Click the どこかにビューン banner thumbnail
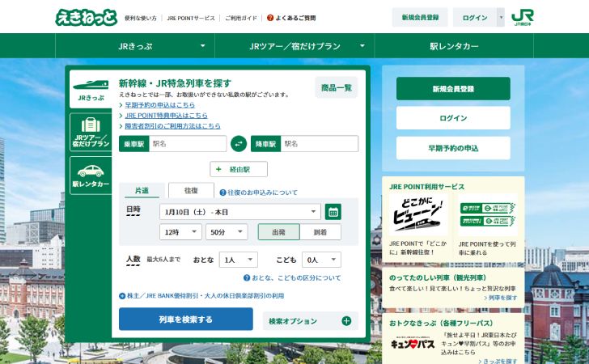The width and height of the screenshot is (589, 364). point(418,214)
